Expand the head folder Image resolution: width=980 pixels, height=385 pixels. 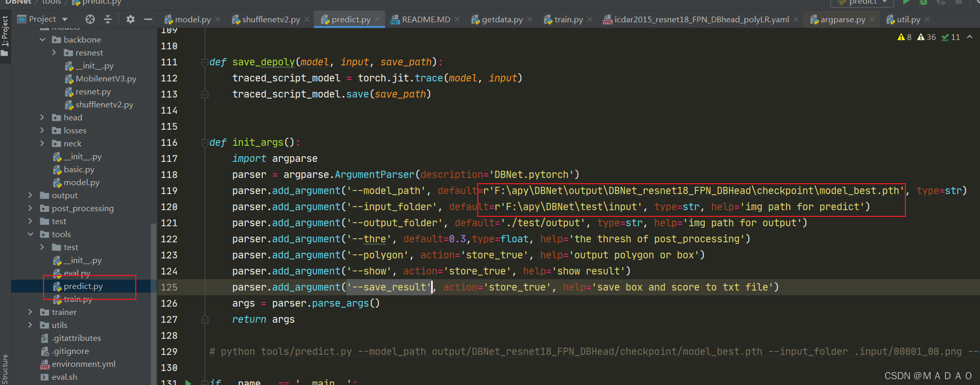[42, 118]
